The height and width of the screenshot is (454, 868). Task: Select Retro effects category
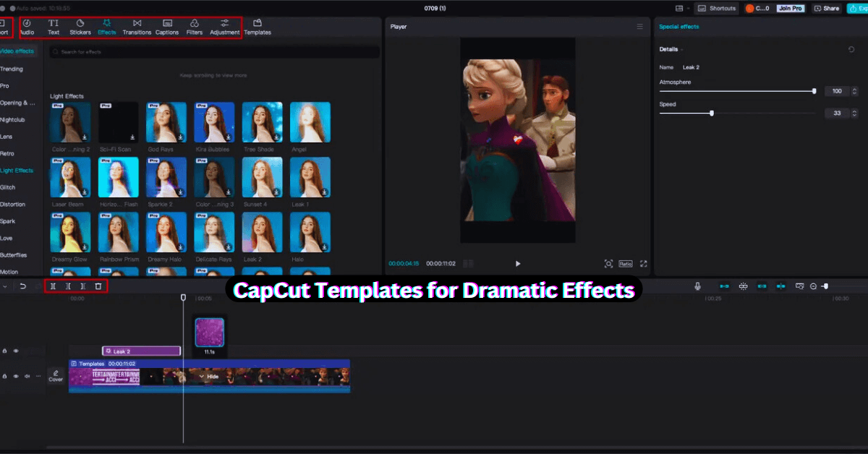pyautogui.click(x=7, y=153)
